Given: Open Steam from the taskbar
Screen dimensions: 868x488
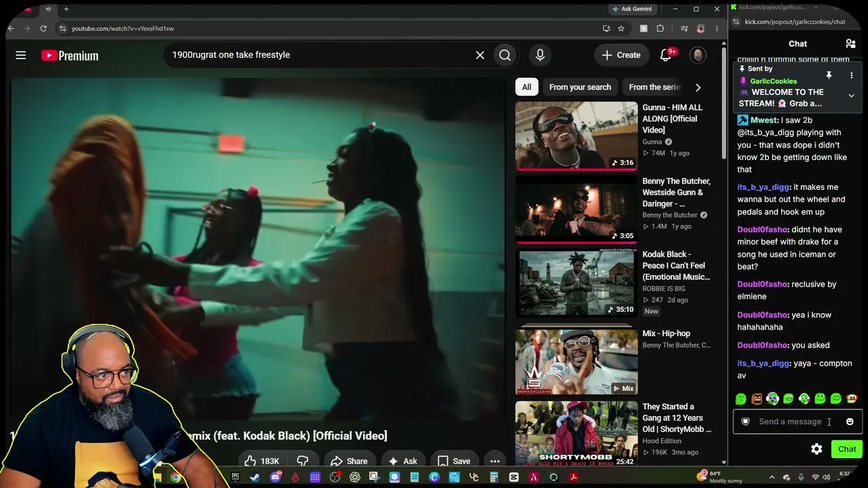Looking at the screenshot, I should pyautogui.click(x=255, y=477).
